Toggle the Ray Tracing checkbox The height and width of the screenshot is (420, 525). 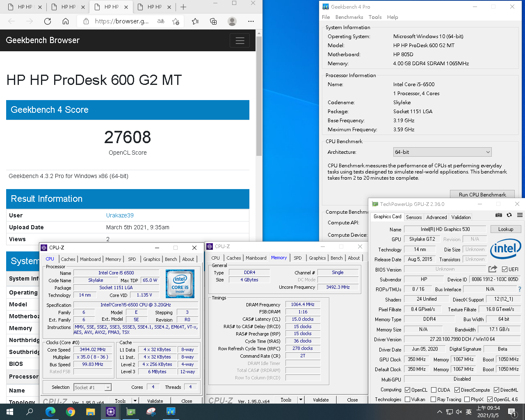434,399
